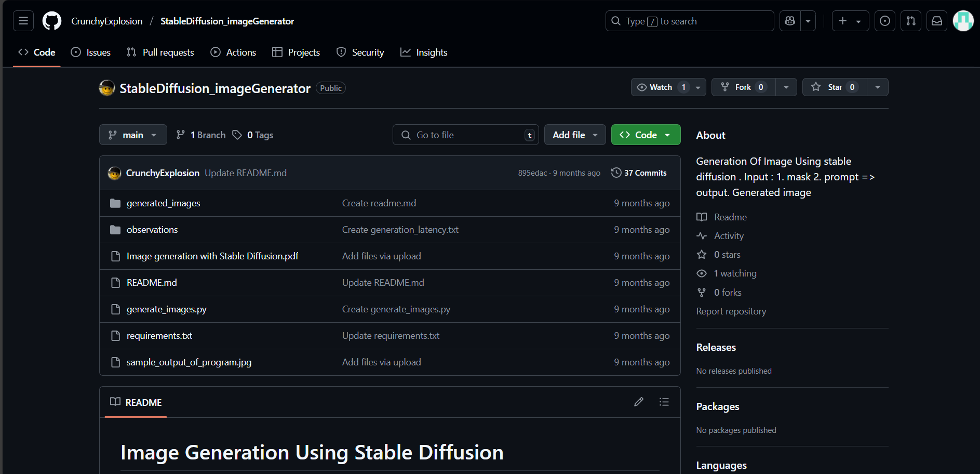The width and height of the screenshot is (980, 474).
Task: Click CrunchyExplosion commit author avatar
Action: (114, 173)
